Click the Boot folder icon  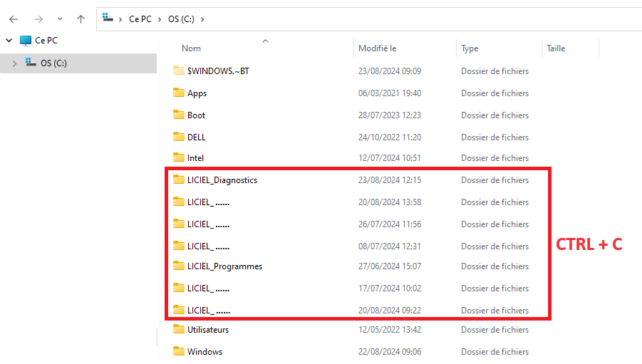pyautogui.click(x=179, y=115)
